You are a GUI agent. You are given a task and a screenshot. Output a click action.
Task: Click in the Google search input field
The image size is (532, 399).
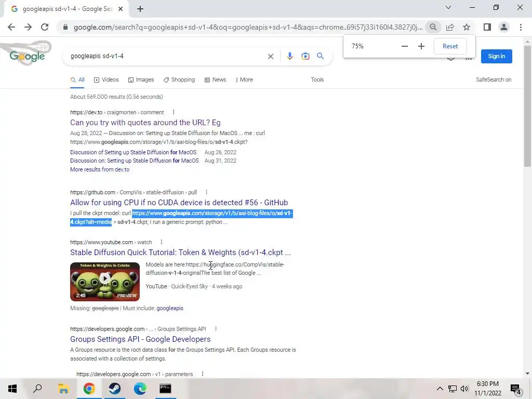point(166,56)
